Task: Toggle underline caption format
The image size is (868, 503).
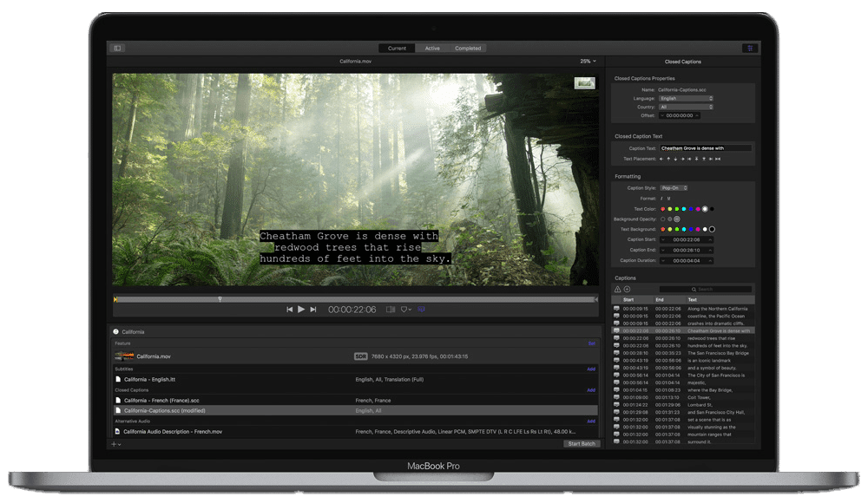Action: (x=668, y=198)
